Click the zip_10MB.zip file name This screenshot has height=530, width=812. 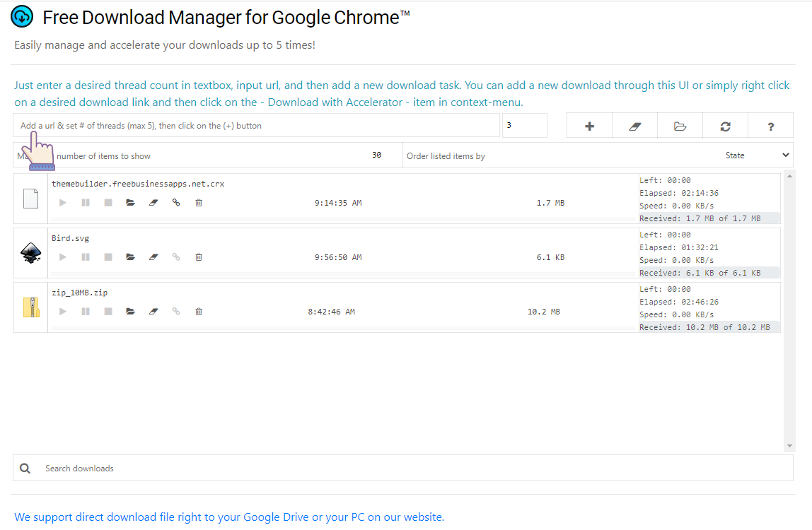point(80,293)
